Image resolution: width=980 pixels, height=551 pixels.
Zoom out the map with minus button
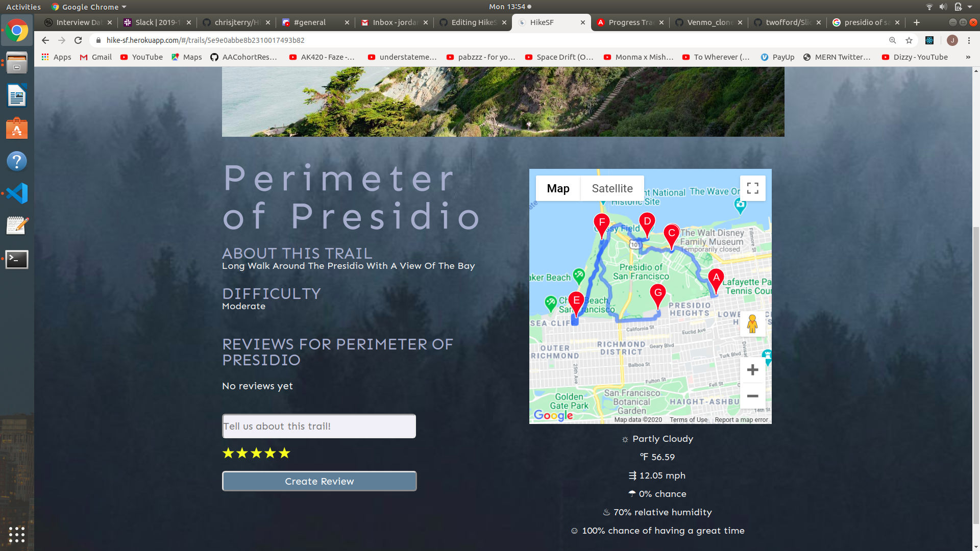click(x=752, y=396)
